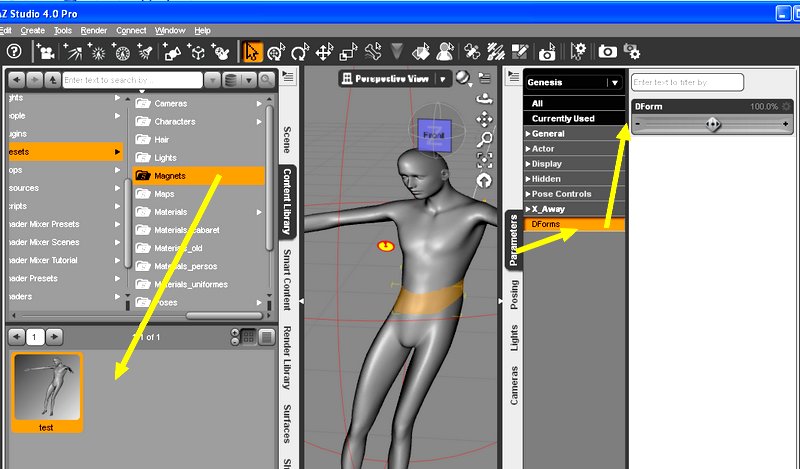Select the All parameters filter
Screen dimensions: 800x469
[x=574, y=103]
